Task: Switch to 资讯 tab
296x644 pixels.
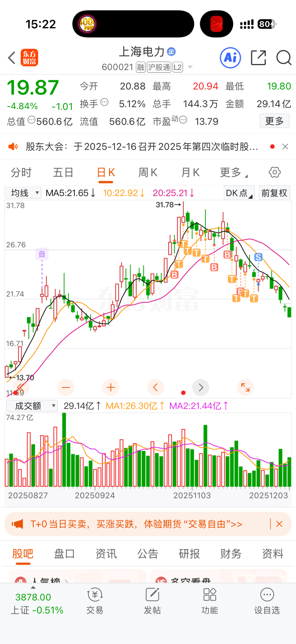Action: (x=106, y=554)
